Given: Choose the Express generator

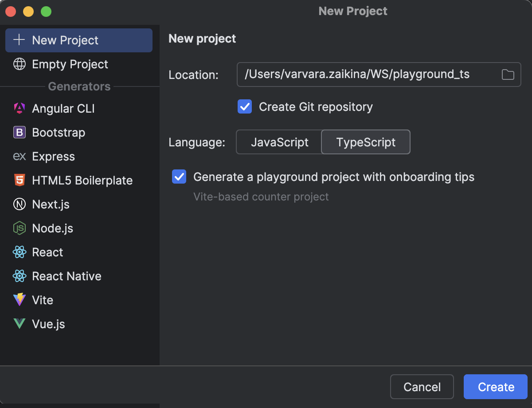Looking at the screenshot, I should (x=53, y=156).
